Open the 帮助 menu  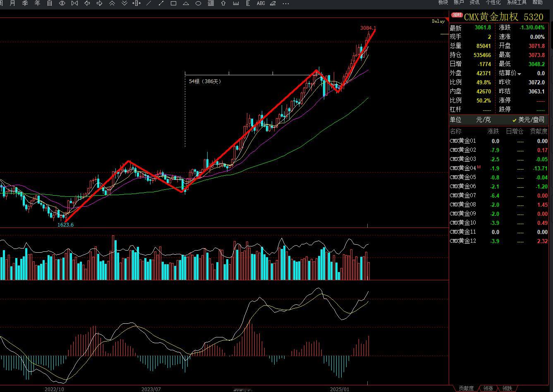[x=538, y=2]
